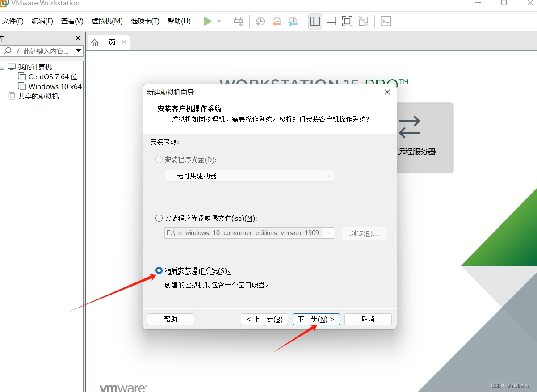This screenshot has width=537, height=392.
Task: Open the 选项卡(T) menu
Action: [145, 21]
